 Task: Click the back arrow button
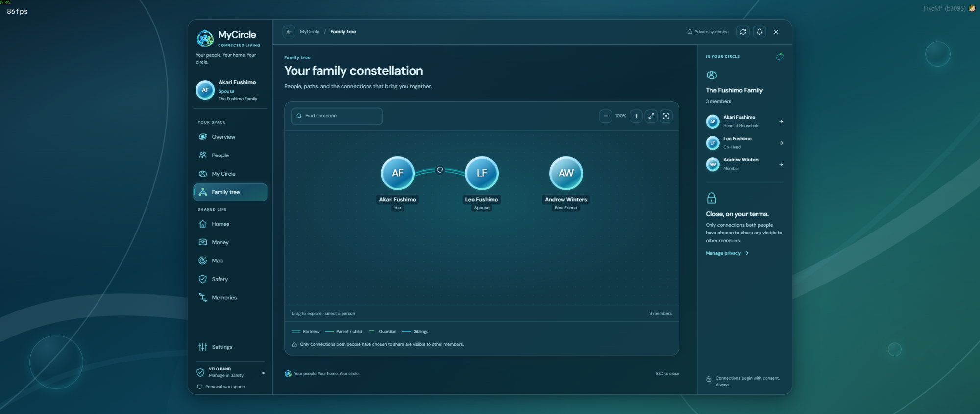tap(289, 32)
